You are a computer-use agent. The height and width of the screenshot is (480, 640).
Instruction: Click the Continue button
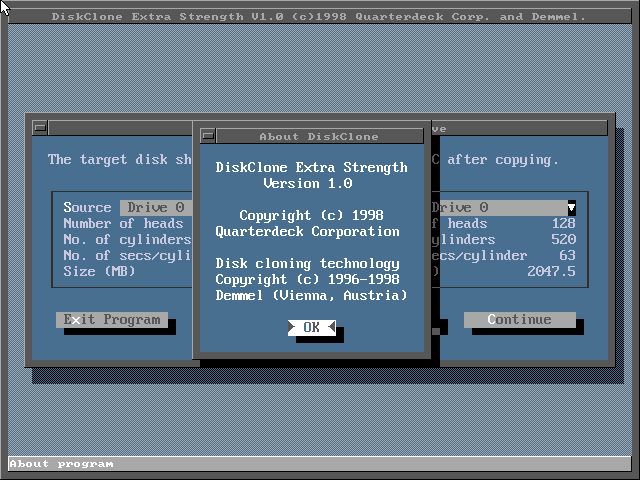(520, 320)
